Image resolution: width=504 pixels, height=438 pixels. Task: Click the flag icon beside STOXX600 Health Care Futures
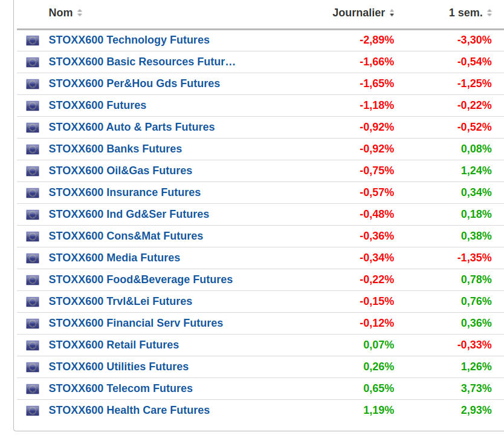pos(33,411)
